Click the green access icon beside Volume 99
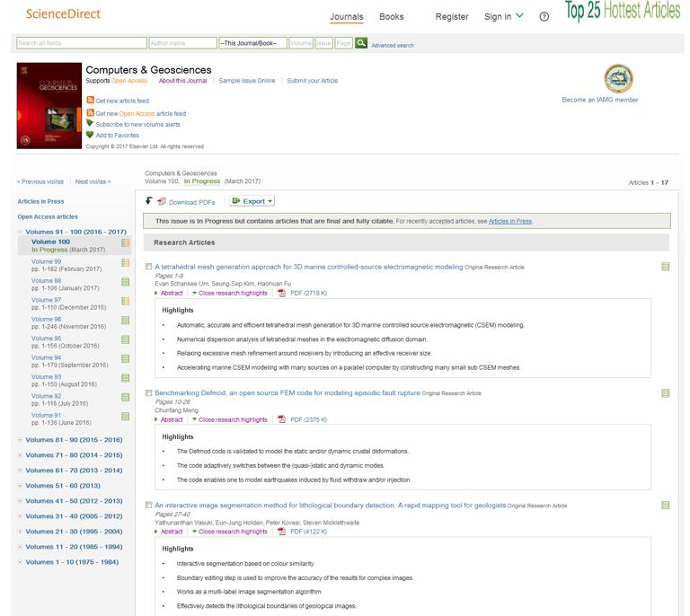The height and width of the screenshot is (616, 690). click(x=126, y=263)
